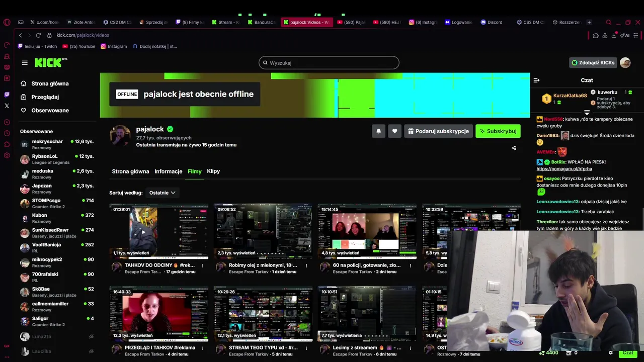The width and height of the screenshot is (644, 362).
Task: Open Opera sidebar settings gear
Action: pyautogui.click(x=7, y=155)
